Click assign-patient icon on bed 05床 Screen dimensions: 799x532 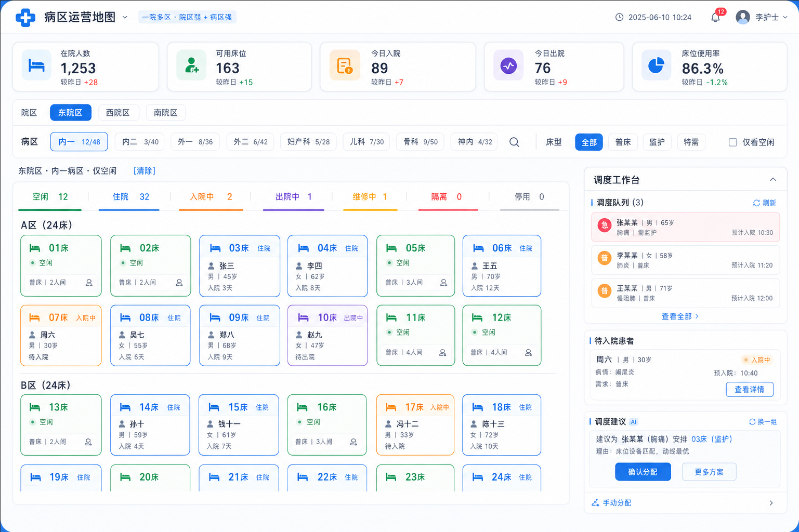tap(443, 283)
